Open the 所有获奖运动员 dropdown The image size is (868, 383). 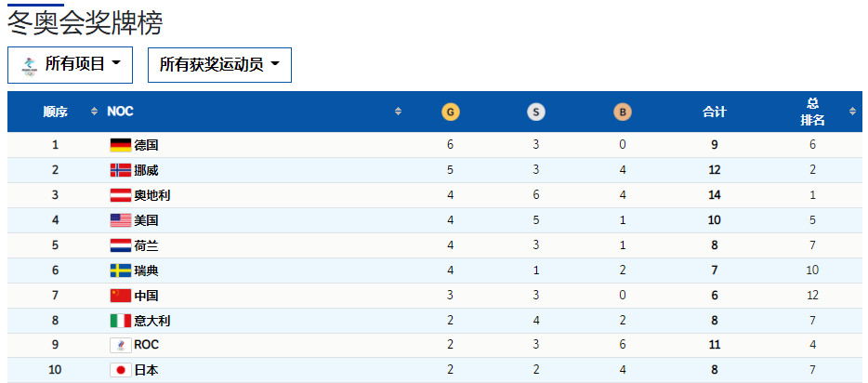(219, 65)
